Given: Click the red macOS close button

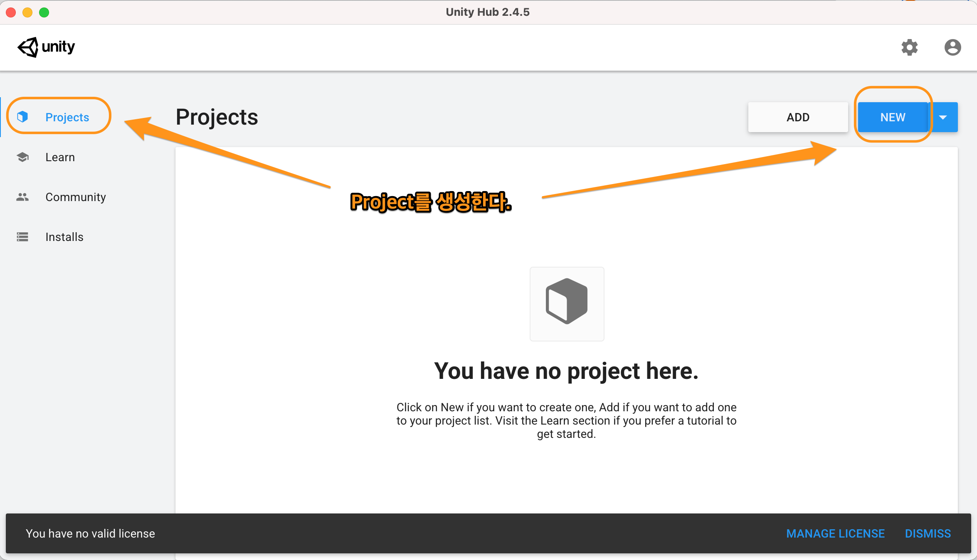Looking at the screenshot, I should (11, 12).
